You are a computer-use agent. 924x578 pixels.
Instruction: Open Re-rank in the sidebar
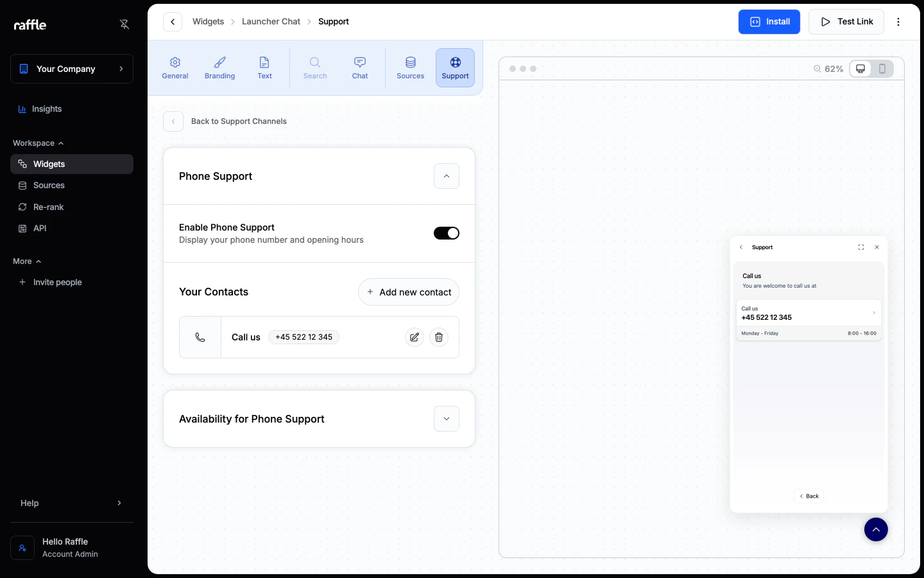point(72,207)
